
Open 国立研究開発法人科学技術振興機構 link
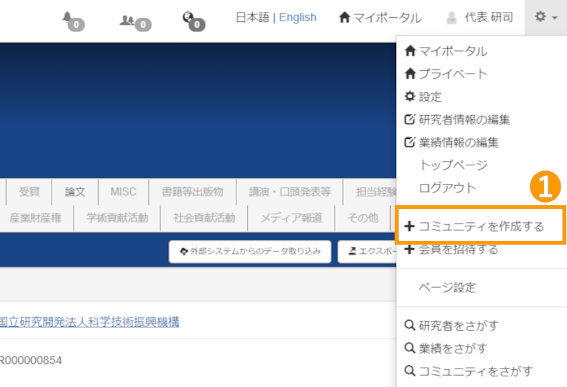click(89, 322)
